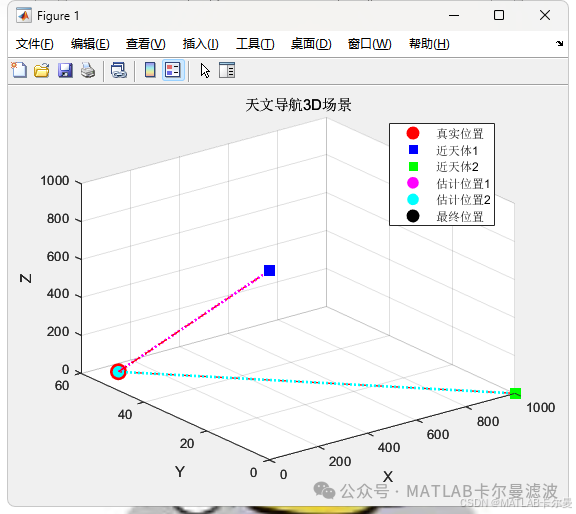Viewport: 576px width, 514px height.
Task: Click the New Figure toolbar icon
Action: click(19, 70)
